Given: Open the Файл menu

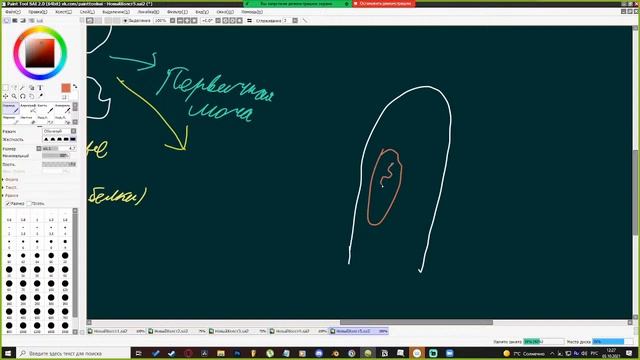Looking at the screenshot, I should tap(12, 12).
